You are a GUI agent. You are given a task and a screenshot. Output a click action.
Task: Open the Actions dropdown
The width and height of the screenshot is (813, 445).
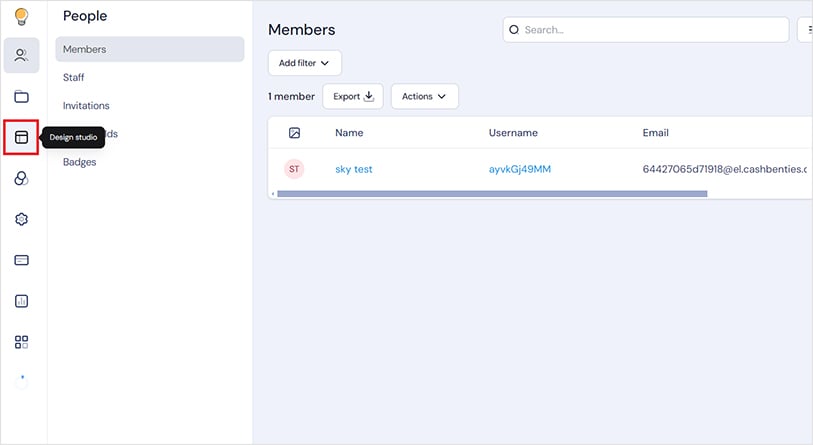tap(425, 96)
